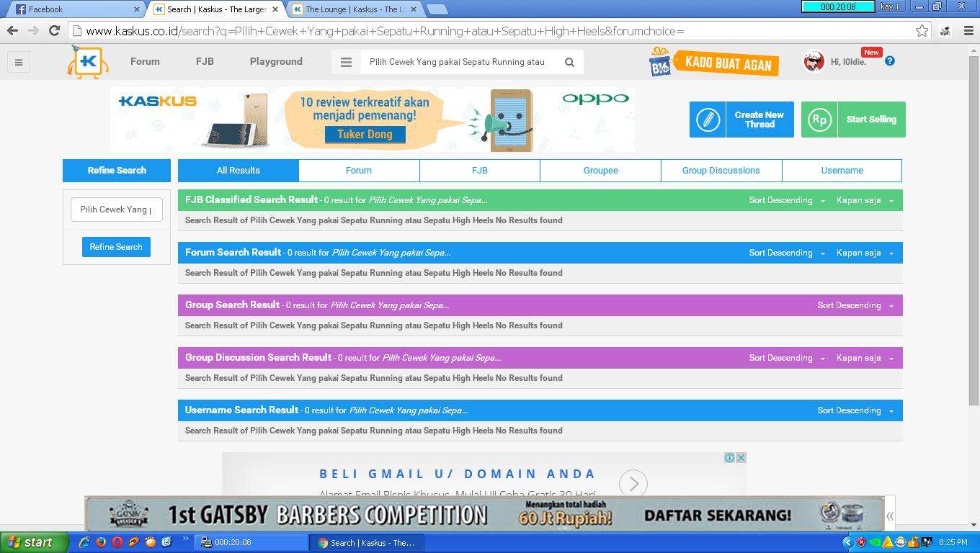
Task: Open the Sort Descending dropdown in FJB Classified results
Action: tap(787, 200)
